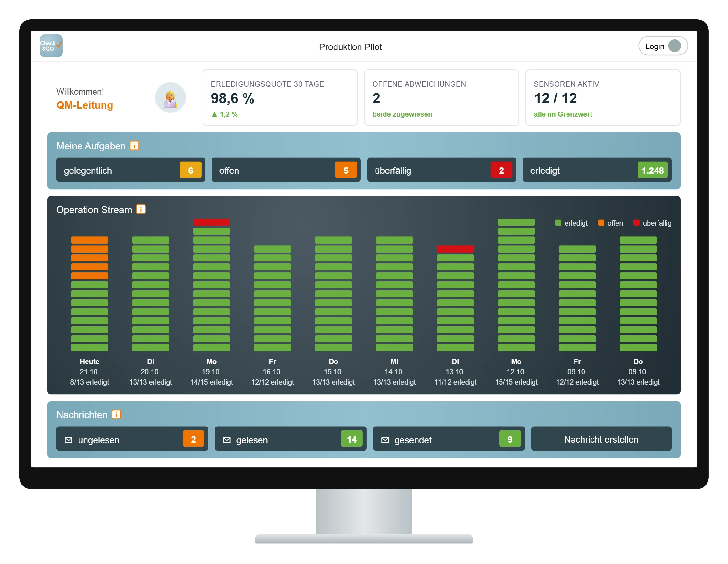Click the envelope icon in gesendet
Screen dimensions: 728x564
coord(385,440)
